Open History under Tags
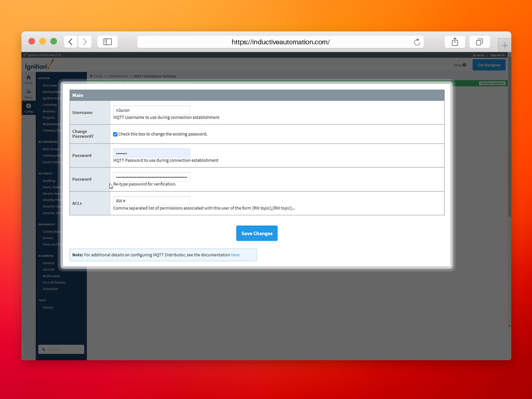Image resolution: width=532 pixels, height=399 pixels. click(48, 307)
